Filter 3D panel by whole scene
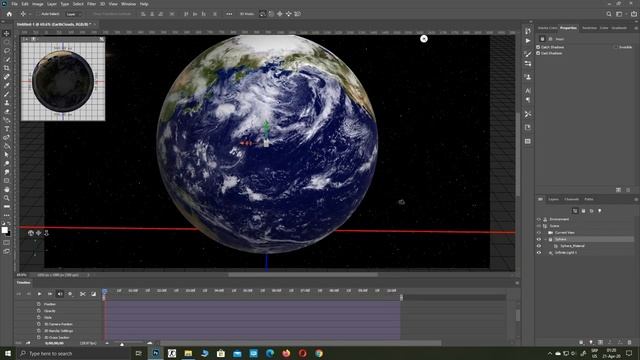The height and width of the screenshot is (360, 640). (575, 211)
